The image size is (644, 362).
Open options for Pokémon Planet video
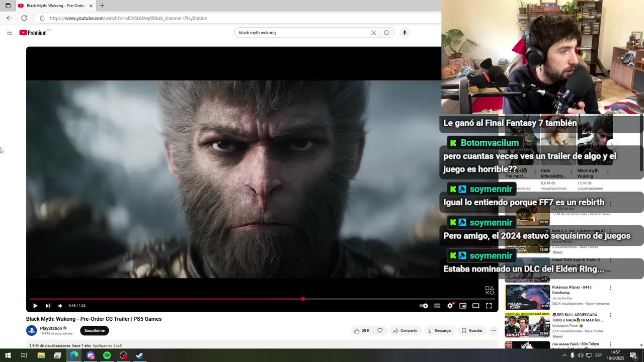[611, 288]
